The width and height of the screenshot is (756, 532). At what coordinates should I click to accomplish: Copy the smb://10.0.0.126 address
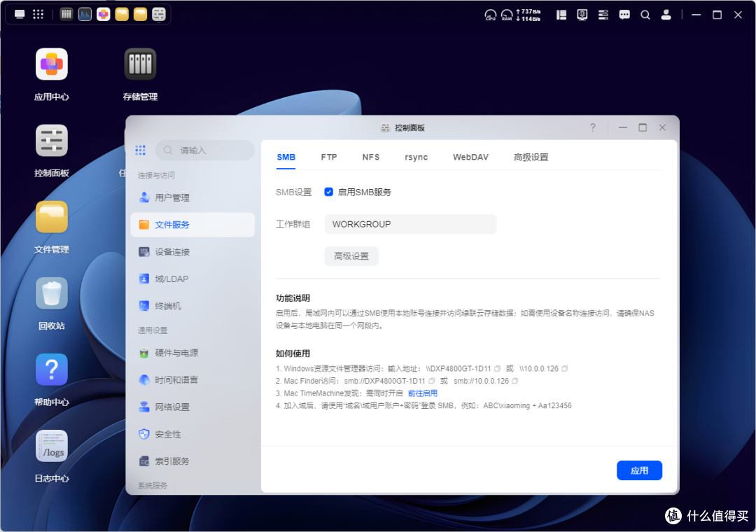[x=515, y=381]
